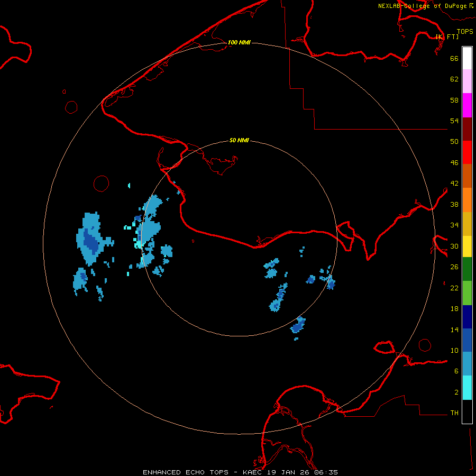Click the legend value 14
Viewport: 476px width, 476px height.
(454, 329)
